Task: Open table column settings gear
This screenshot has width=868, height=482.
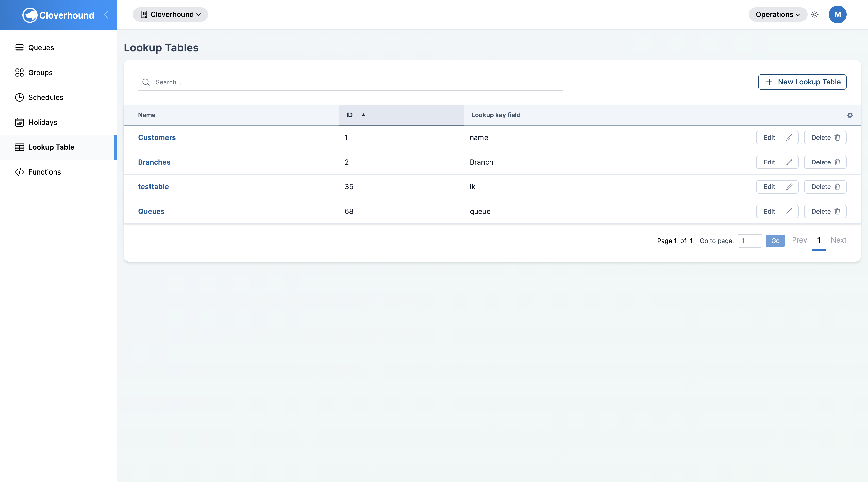Action: (x=850, y=115)
